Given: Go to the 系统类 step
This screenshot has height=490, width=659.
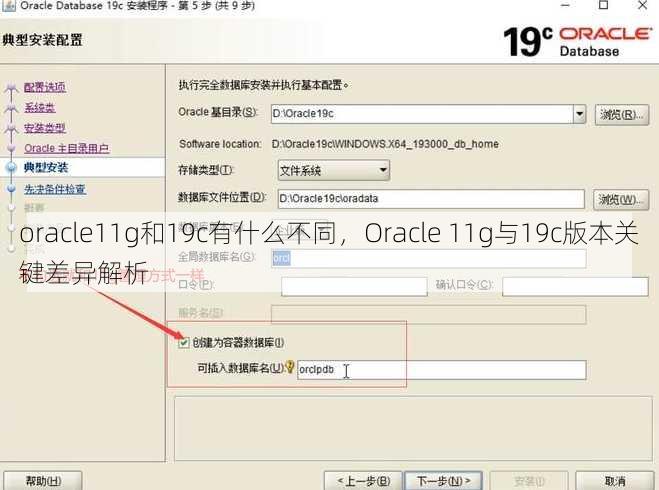Looking at the screenshot, I should [x=40, y=108].
